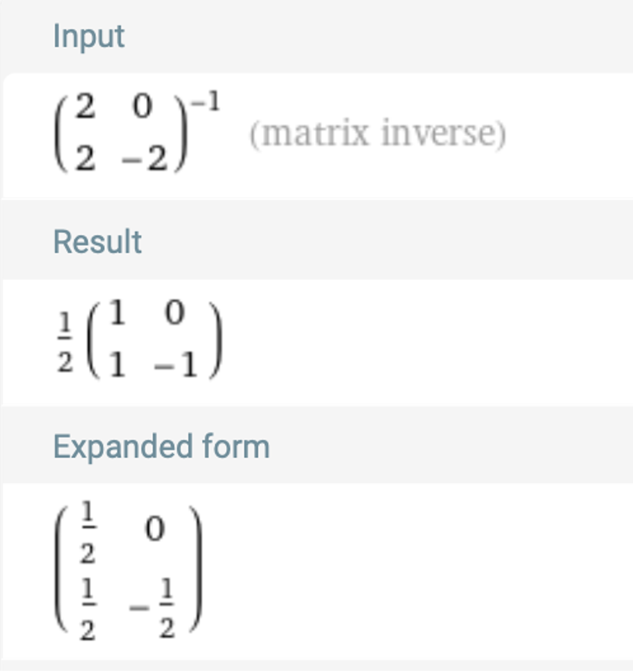Click the Result section header
This screenshot has width=633, height=672.
tap(97, 242)
